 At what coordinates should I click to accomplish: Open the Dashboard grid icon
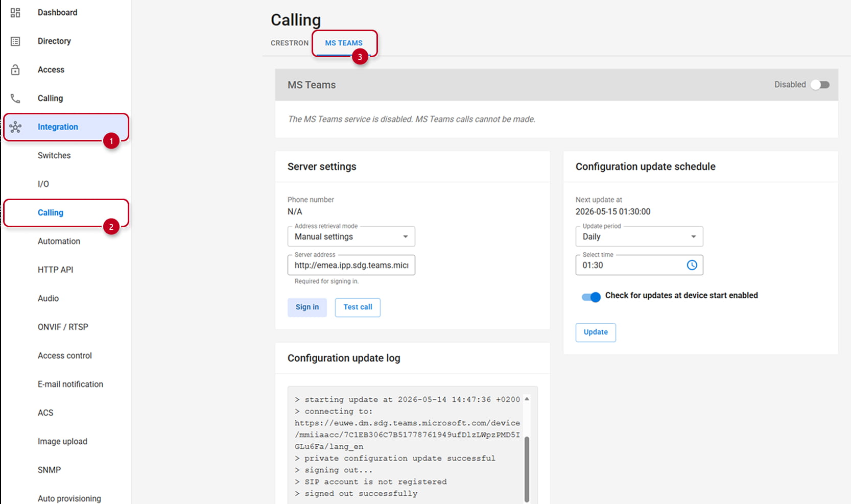[x=15, y=13]
